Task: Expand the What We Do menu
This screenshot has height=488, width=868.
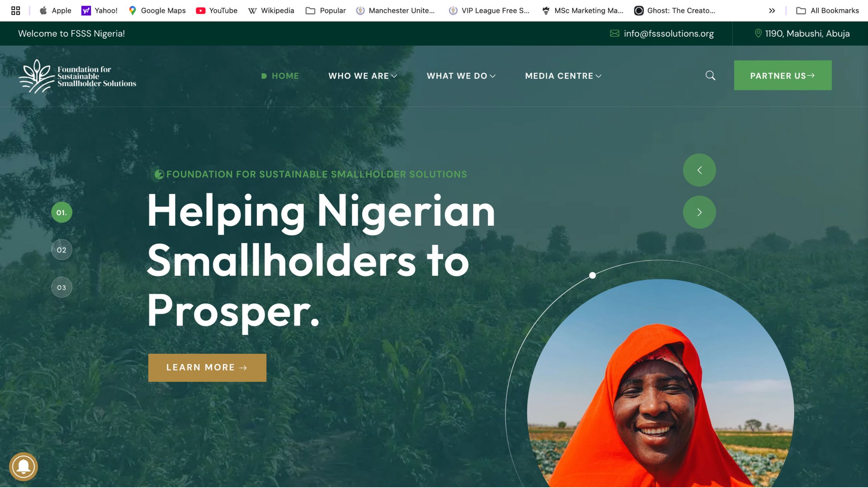Action: (x=461, y=76)
